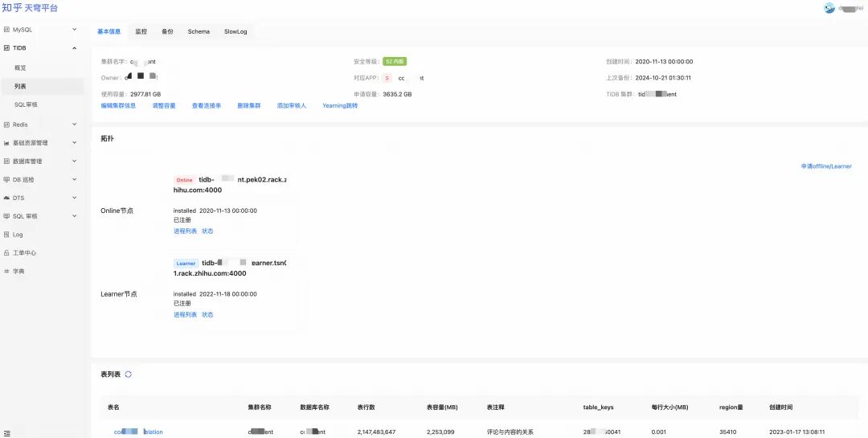Viewport: 868px width, 438px height.
Task: Switch to the 监控 tab
Action: pos(141,31)
